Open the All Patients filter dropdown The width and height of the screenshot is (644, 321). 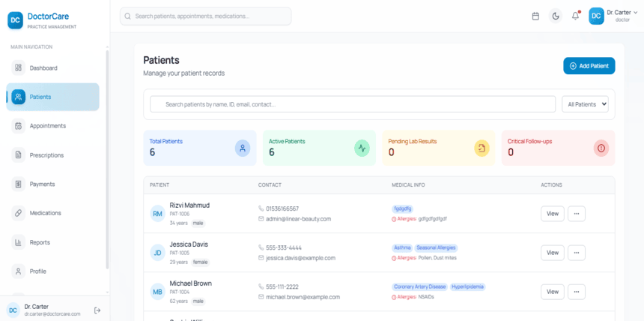point(586,104)
